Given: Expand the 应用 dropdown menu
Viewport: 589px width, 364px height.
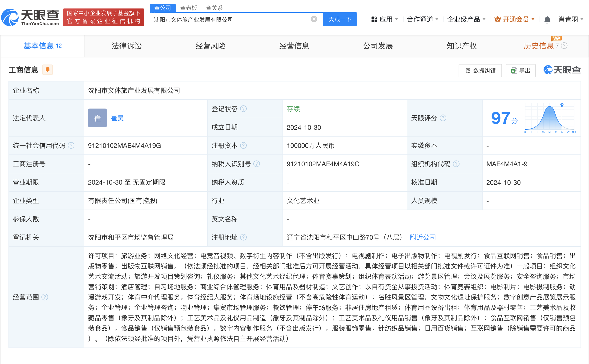Looking at the screenshot, I should (385, 19).
